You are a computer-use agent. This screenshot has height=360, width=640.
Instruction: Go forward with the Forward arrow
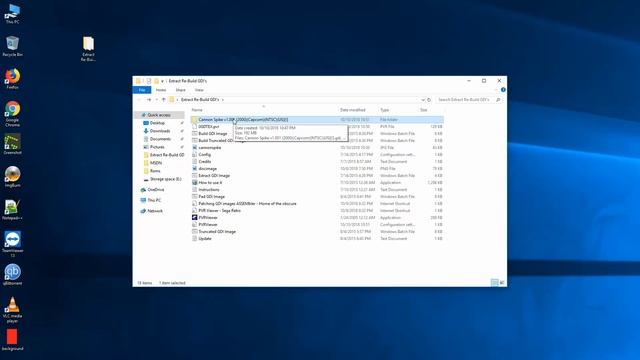[x=149, y=100]
